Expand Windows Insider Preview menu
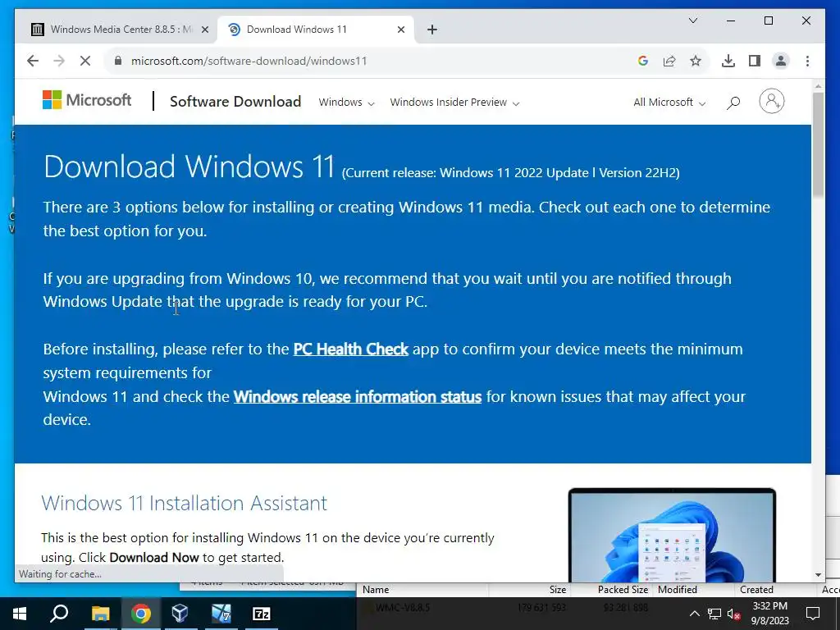Screen dimensions: 840x630 (x=454, y=103)
